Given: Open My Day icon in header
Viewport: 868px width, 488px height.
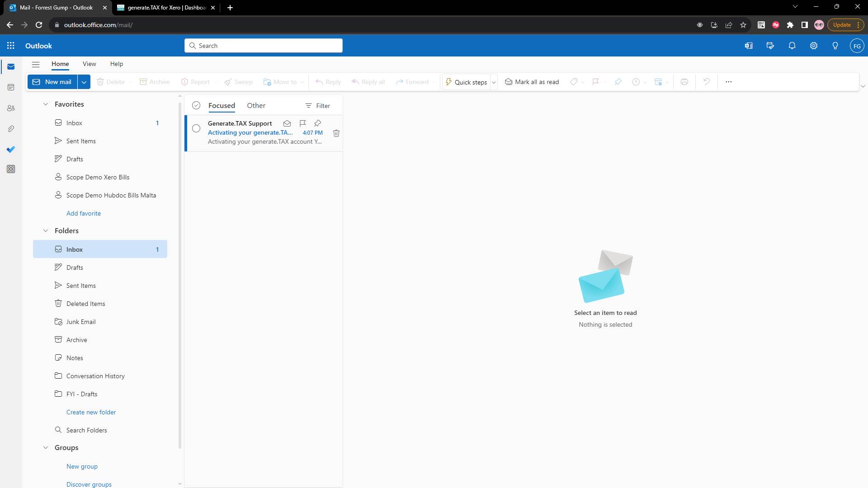Looking at the screenshot, I should click(770, 46).
